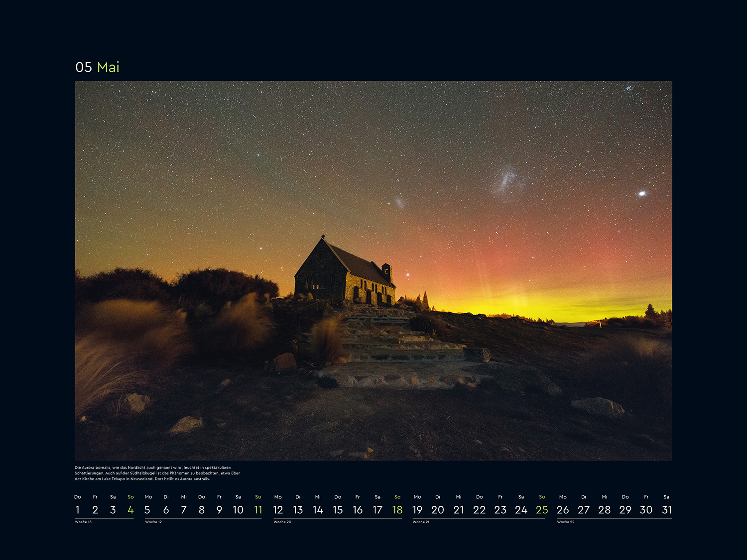Pick Sunday the 4th date
Image resolution: width=747 pixels, height=560 pixels.
coord(130,510)
